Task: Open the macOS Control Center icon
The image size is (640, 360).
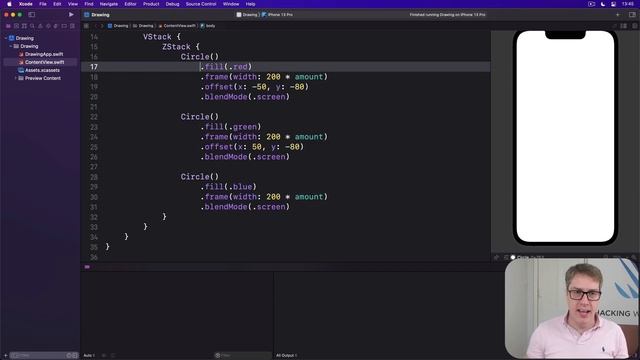Action: 613,4
